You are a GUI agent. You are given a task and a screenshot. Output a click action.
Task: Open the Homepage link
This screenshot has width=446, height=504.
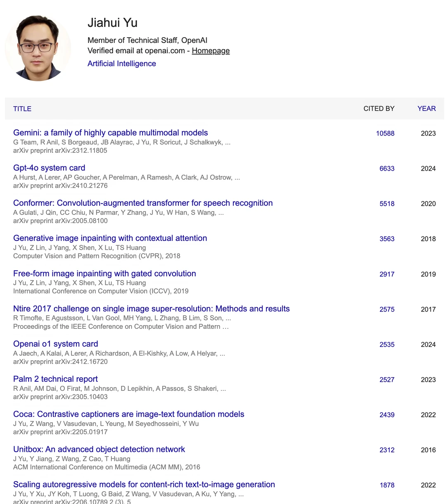point(211,51)
